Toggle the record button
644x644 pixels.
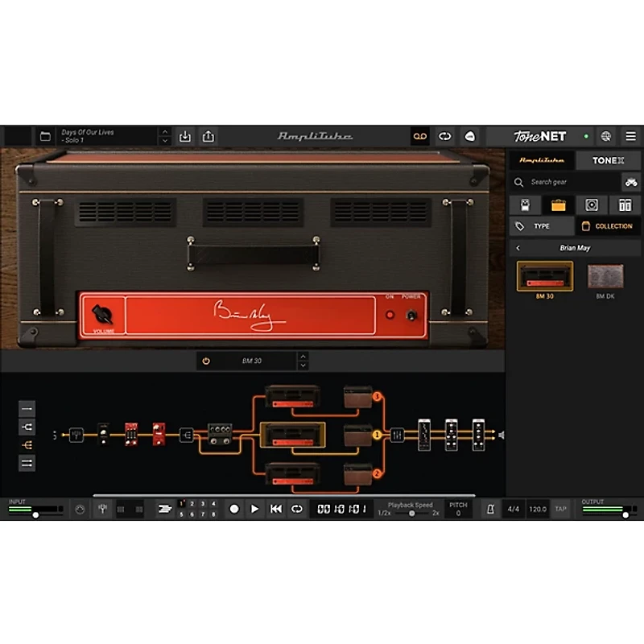tap(234, 510)
